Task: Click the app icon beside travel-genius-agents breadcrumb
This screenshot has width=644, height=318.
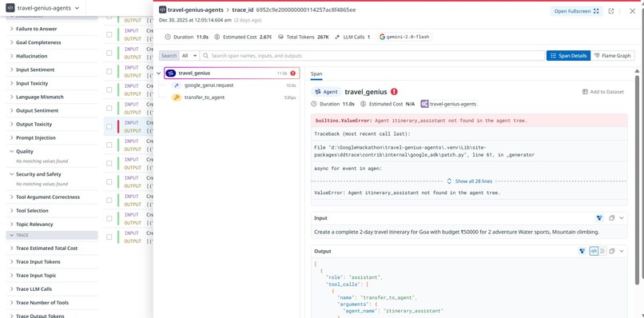Action: 163,10
